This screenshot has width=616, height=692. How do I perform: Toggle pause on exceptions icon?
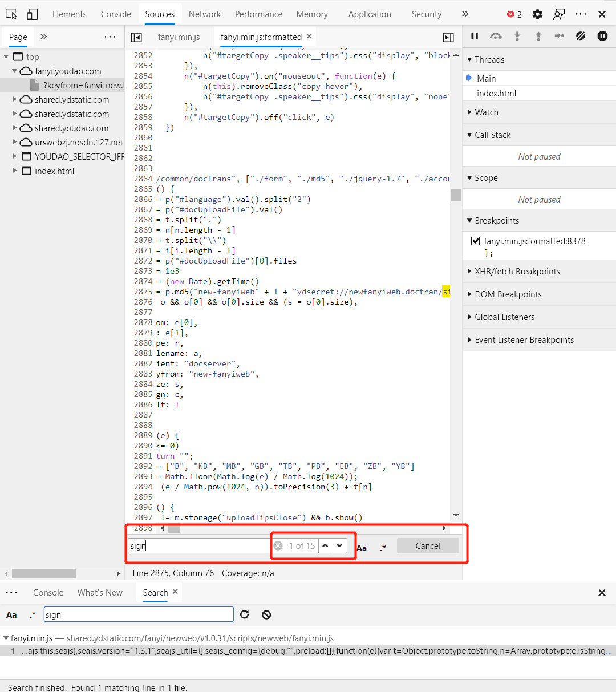602,36
